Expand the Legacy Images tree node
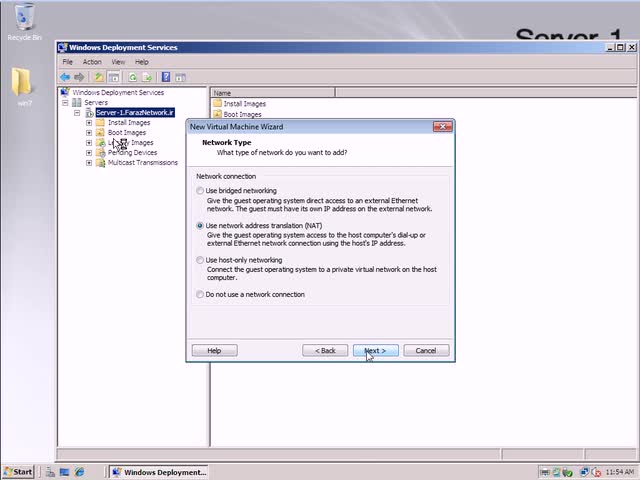Screen dimensions: 640x480 (89, 143)
